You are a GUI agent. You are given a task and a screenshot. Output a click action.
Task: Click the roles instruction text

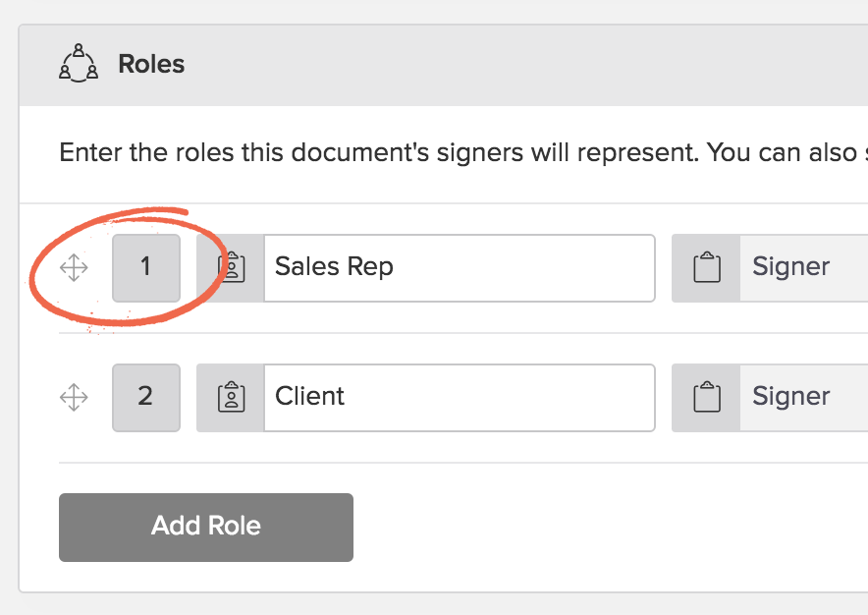coord(463,153)
